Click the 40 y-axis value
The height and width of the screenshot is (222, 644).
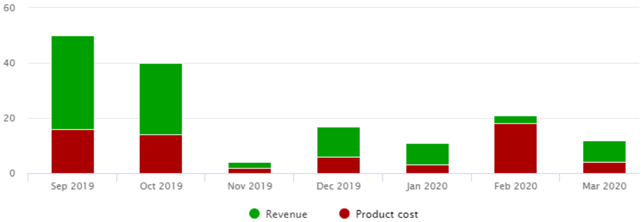click(x=10, y=63)
